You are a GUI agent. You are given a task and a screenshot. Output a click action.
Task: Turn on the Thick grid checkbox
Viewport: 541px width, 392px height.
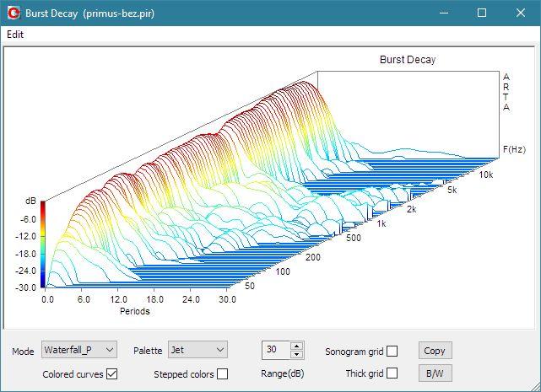point(392,373)
